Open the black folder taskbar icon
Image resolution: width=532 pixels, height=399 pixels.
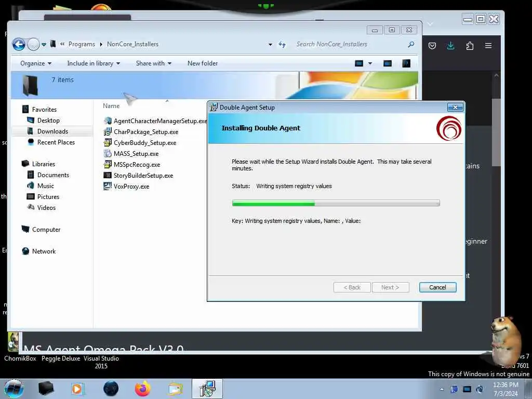point(46,389)
